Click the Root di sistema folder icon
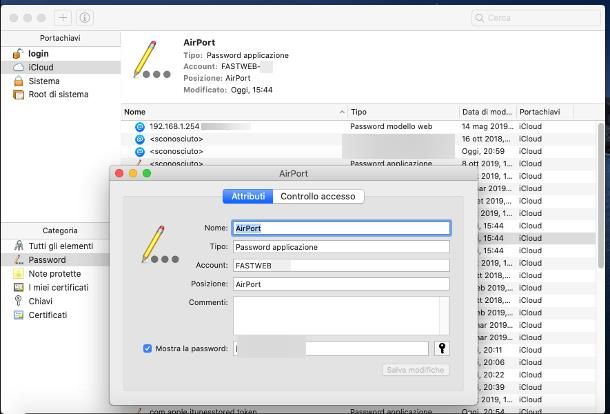 click(x=18, y=94)
